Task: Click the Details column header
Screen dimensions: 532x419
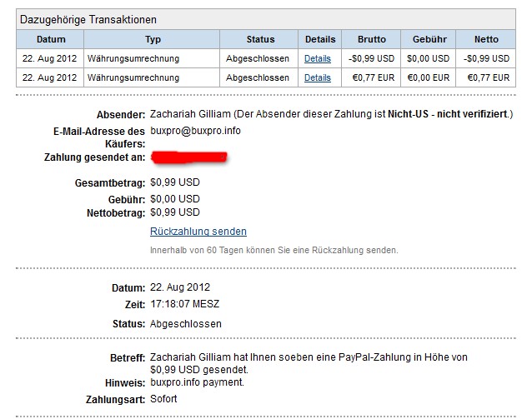Action: (320, 39)
